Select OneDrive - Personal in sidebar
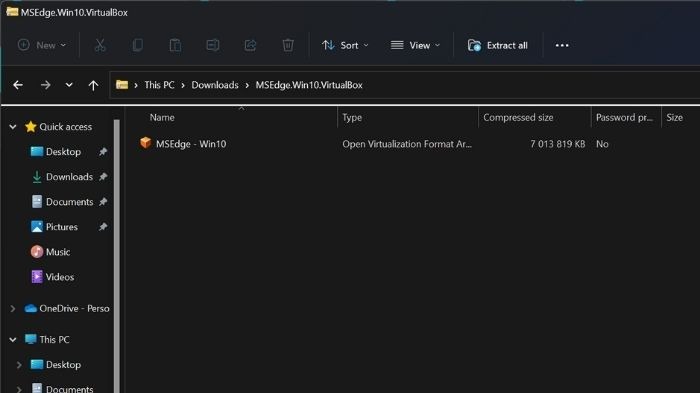Viewport: 700px width, 393px height. point(74,308)
